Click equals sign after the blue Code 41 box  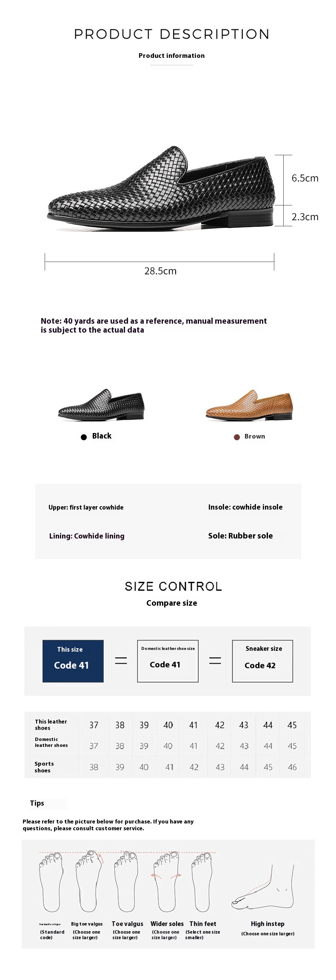(x=121, y=661)
